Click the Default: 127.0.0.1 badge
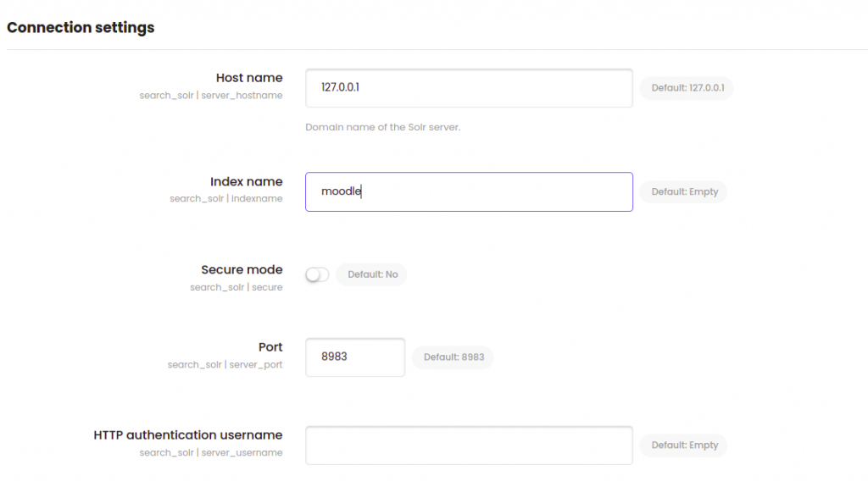 coord(687,88)
